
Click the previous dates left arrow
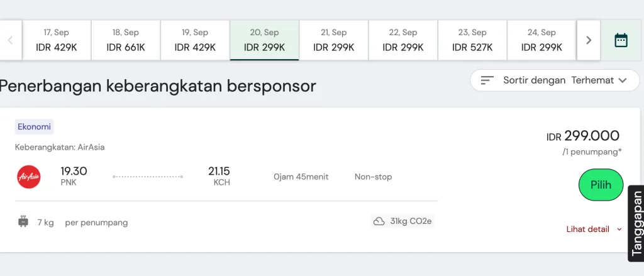click(x=11, y=40)
